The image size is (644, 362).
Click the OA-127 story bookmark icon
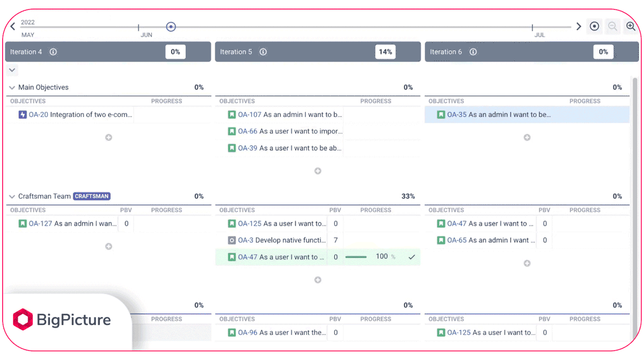23,224
